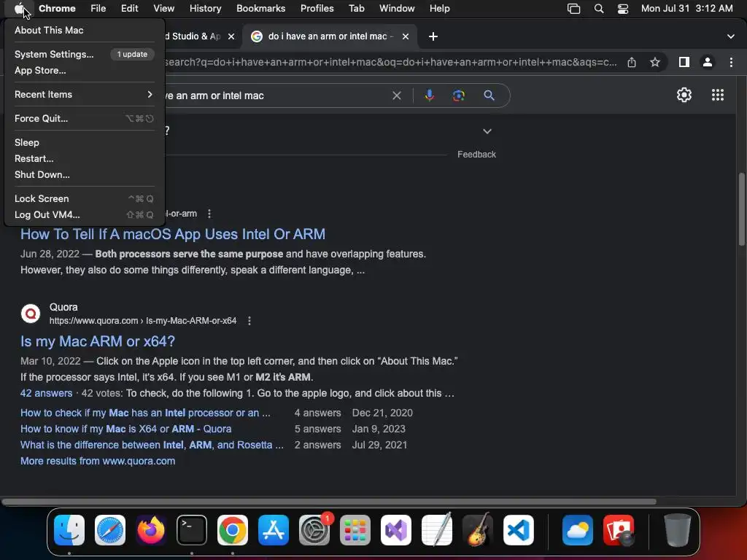Expand the Recent Items submenu

point(85,94)
